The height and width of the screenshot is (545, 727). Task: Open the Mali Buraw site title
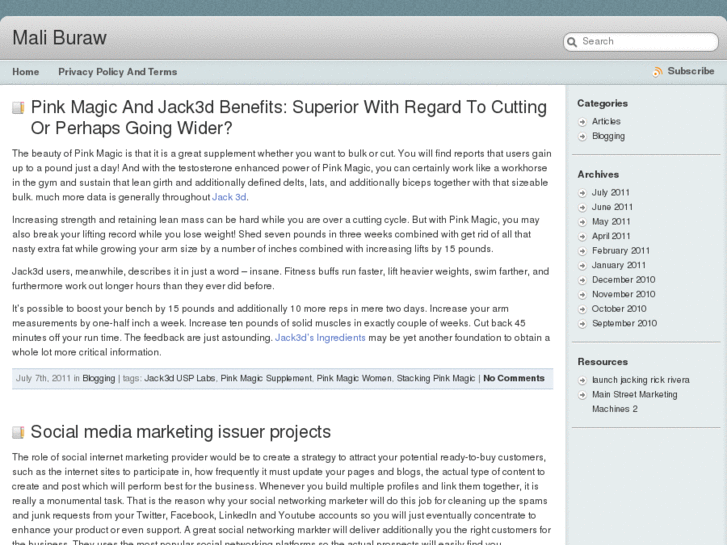tap(59, 38)
